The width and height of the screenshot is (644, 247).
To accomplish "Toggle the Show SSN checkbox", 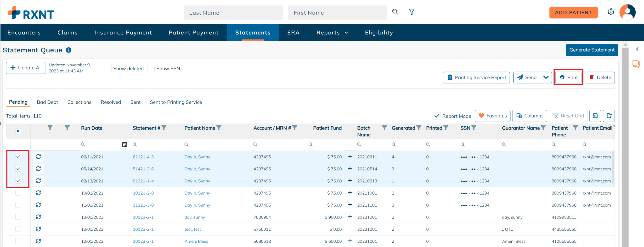I will click(x=151, y=68).
